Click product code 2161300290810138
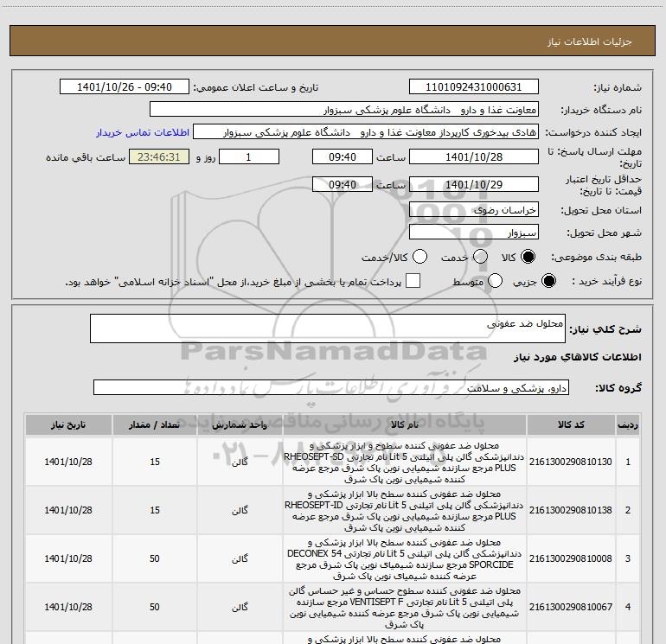Image resolution: width=666 pixels, height=644 pixels. [571, 510]
